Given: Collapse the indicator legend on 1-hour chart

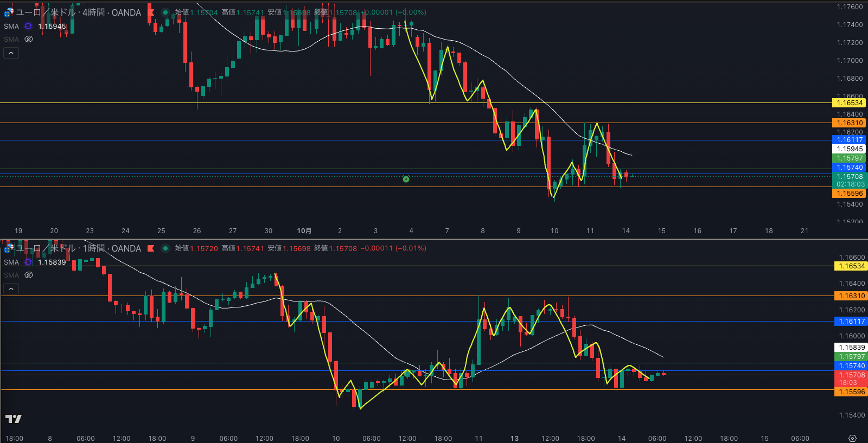Looking at the screenshot, I should coord(11,288).
